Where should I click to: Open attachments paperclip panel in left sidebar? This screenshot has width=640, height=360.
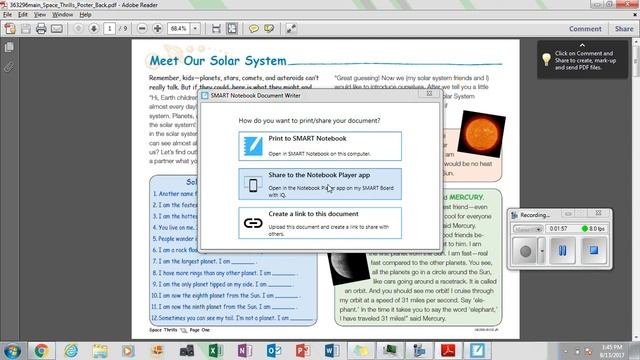[9, 67]
